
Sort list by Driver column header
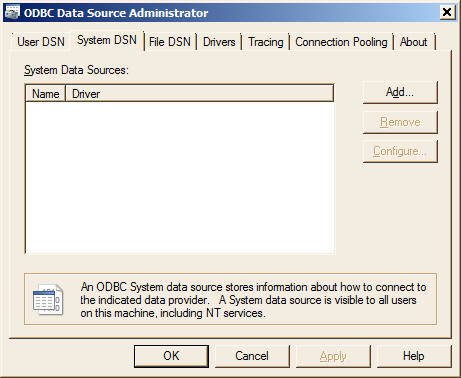tap(199, 94)
